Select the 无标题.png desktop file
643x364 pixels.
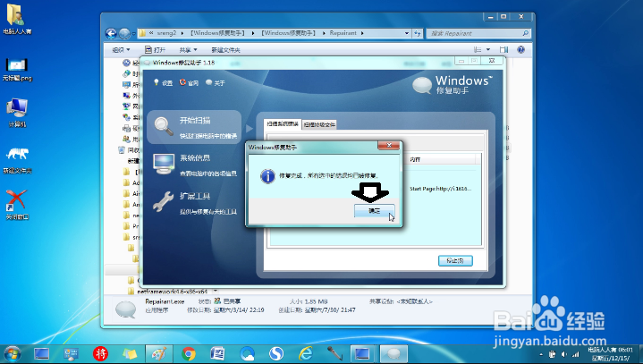(17, 69)
